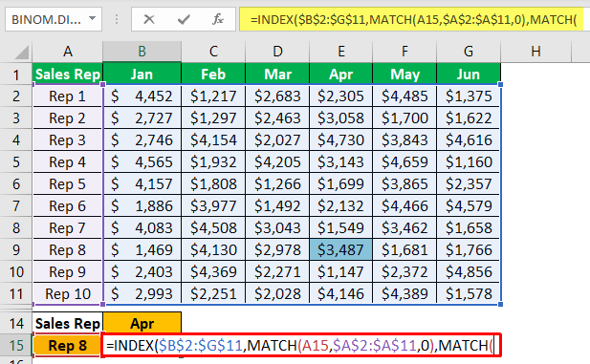The image size is (590, 364).
Task: Click the $4,730 cell
Action: (341, 140)
